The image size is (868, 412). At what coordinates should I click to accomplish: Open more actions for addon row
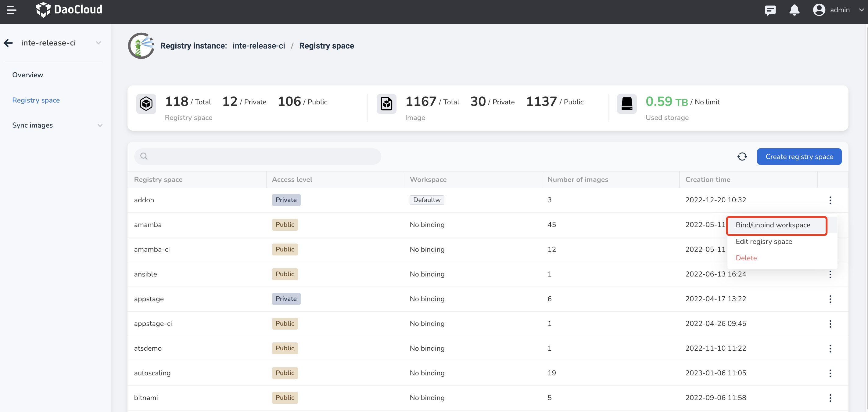tap(830, 200)
